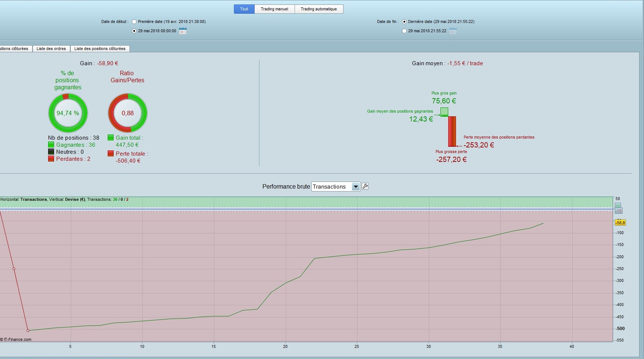Click the Gain total amount 447,50 €

(x=127, y=145)
